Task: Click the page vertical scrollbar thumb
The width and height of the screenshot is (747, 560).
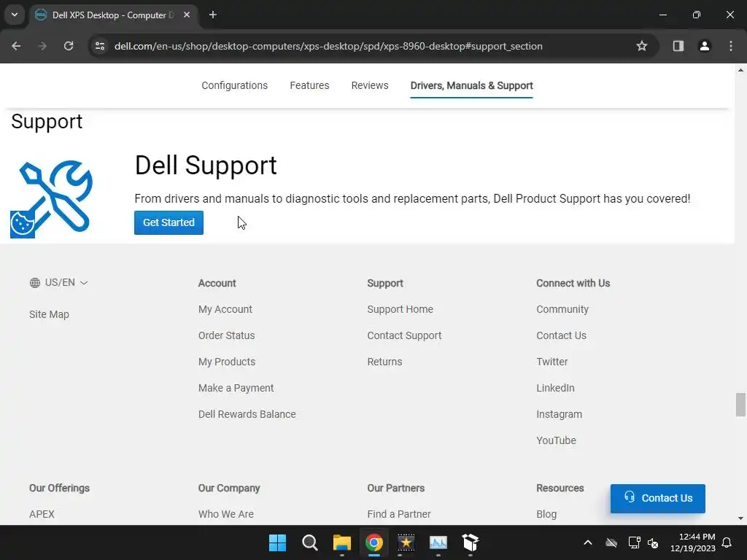Action: coord(740,405)
